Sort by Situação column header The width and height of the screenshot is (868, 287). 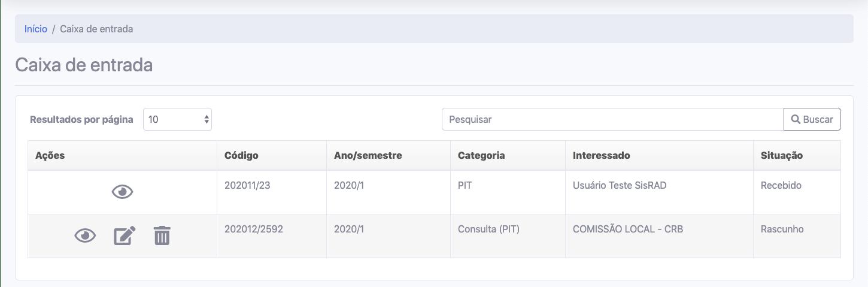tap(781, 156)
